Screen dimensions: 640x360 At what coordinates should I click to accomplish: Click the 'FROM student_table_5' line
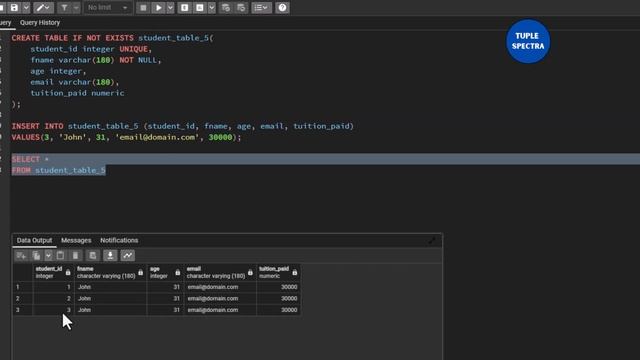tap(58, 170)
